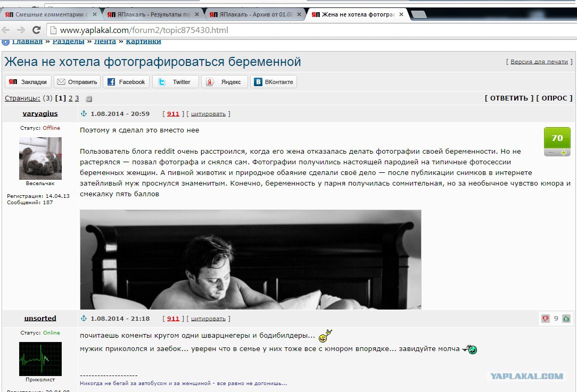
Task: Quote varyagius post via 'цитировать'
Action: [x=208, y=114]
